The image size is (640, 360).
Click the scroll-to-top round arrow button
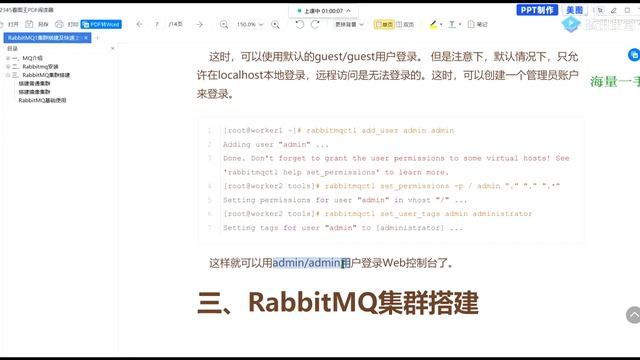tap(633, 315)
